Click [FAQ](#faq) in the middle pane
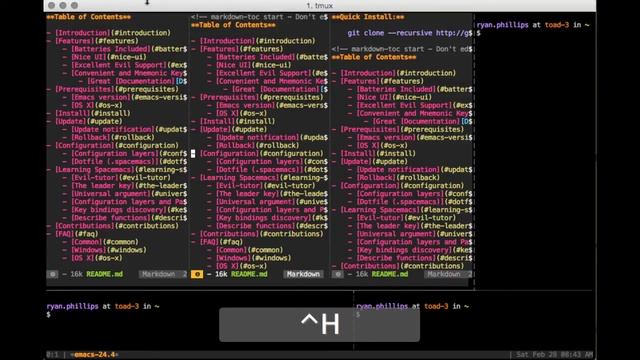Viewport: 640px width, 360px height. (221, 242)
